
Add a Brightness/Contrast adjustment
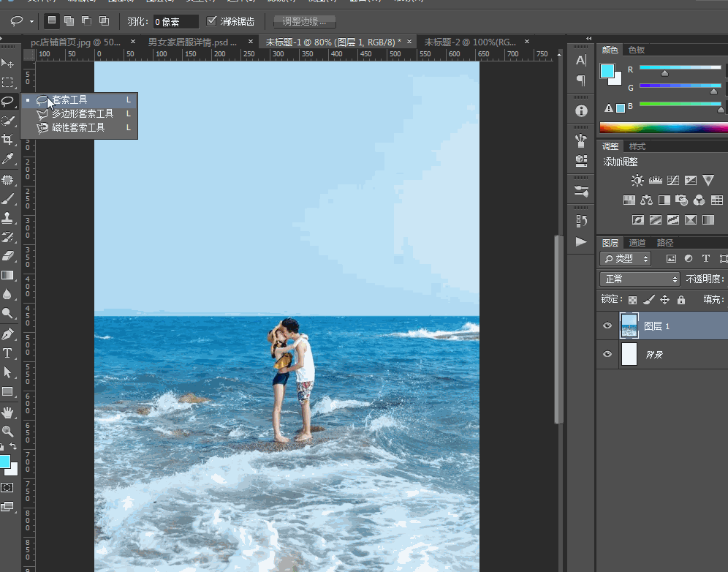click(x=637, y=180)
